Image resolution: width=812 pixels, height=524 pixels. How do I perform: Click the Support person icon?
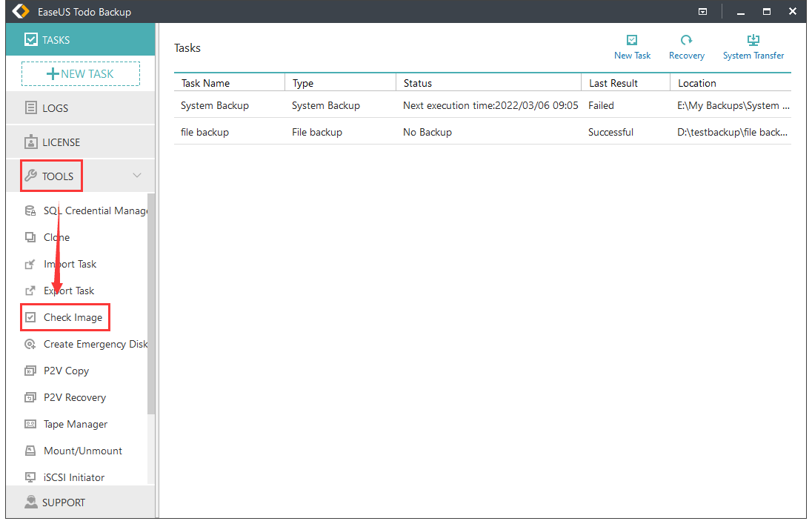[31, 502]
